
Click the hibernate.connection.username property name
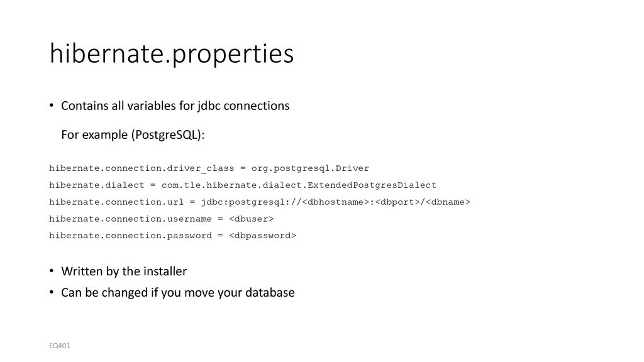point(130,219)
